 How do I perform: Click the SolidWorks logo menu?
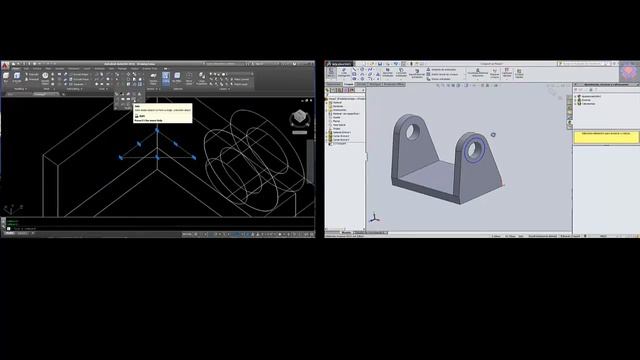(x=339, y=64)
